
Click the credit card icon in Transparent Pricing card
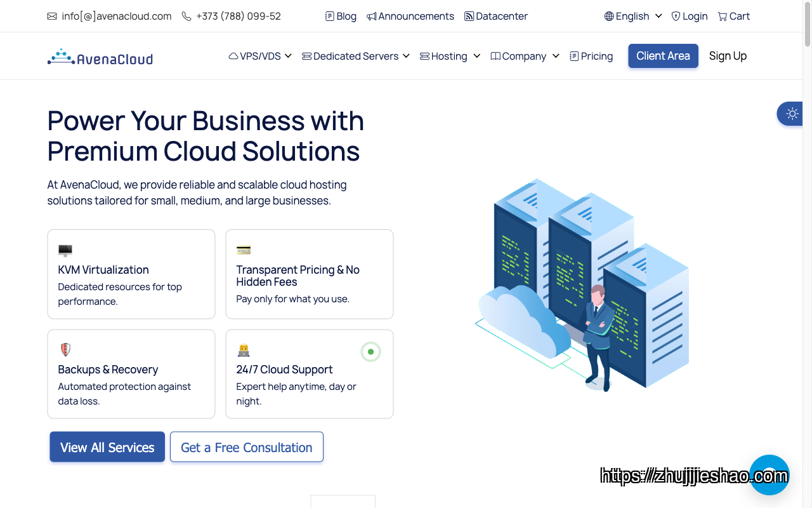pyautogui.click(x=244, y=250)
